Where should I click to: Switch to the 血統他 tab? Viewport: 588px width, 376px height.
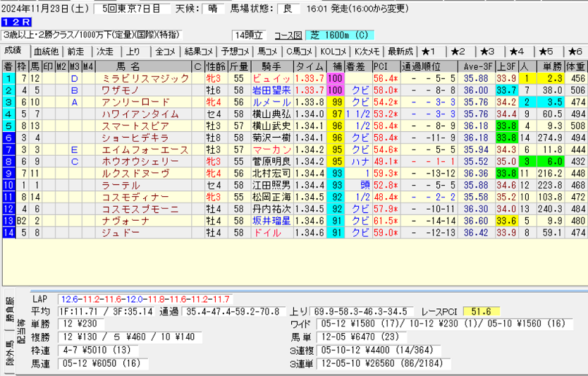pos(46,51)
